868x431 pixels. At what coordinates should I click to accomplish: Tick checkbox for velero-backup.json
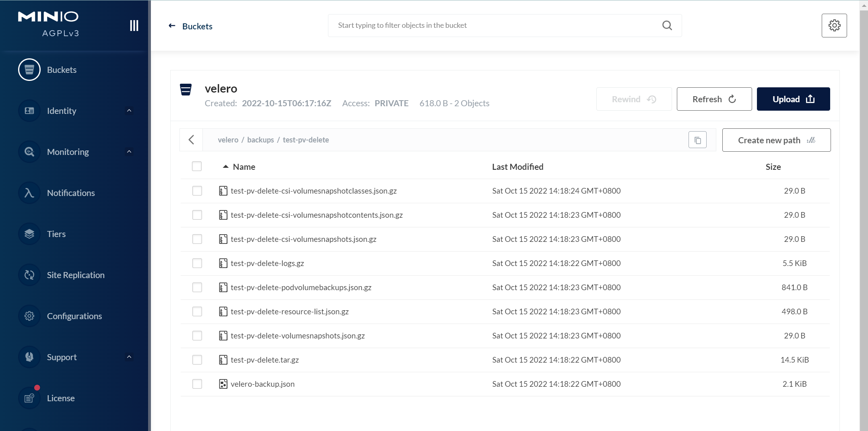pyautogui.click(x=197, y=384)
